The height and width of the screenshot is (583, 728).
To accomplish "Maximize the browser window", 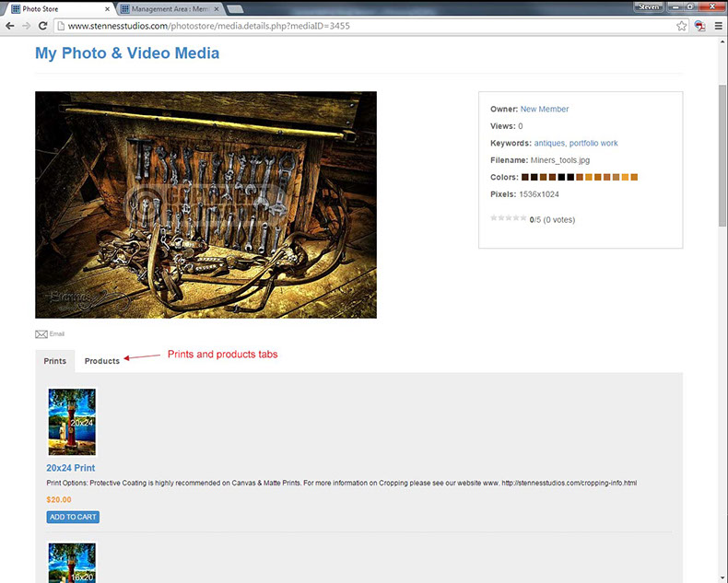I will click(690, 7).
